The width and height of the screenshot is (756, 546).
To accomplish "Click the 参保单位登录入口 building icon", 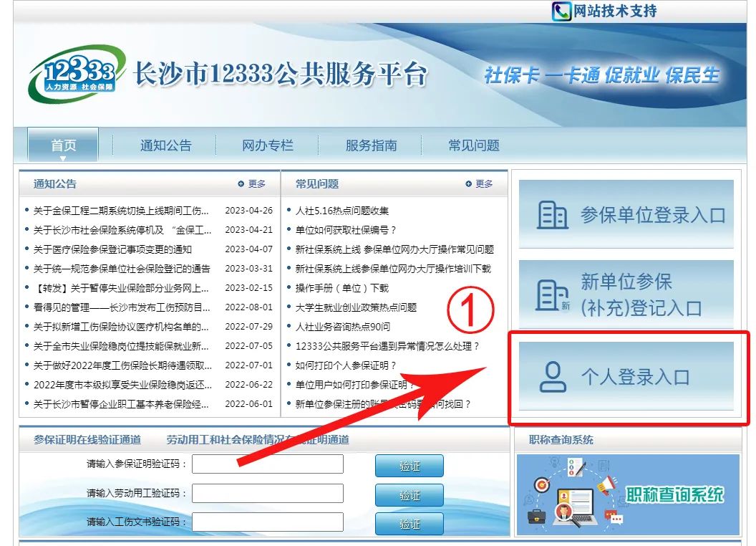I will tap(552, 214).
